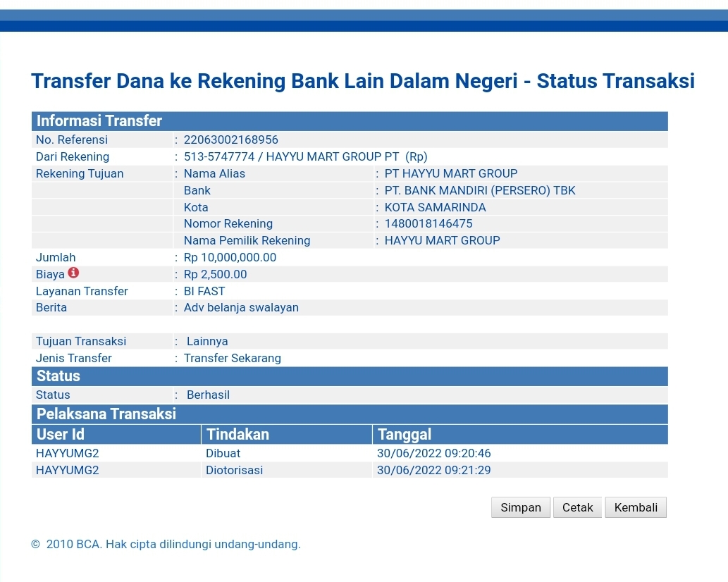This screenshot has height=582, width=728.
Task: Click the Diotorisasi action cell
Action: click(x=234, y=470)
